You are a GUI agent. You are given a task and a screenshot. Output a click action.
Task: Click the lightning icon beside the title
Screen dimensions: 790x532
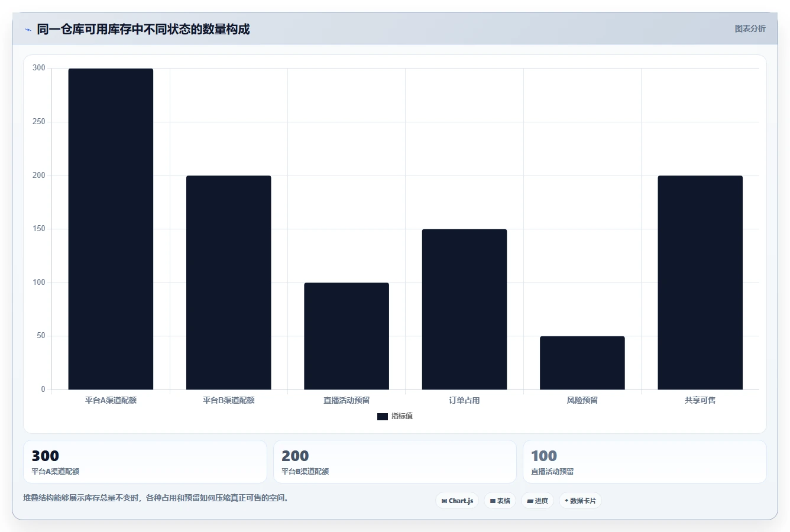[28, 30]
